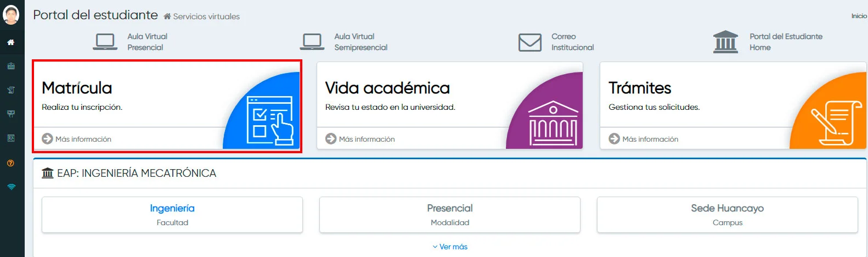The width and height of the screenshot is (868, 257).
Task: Open Más información under Matrícula
Action: (77, 139)
